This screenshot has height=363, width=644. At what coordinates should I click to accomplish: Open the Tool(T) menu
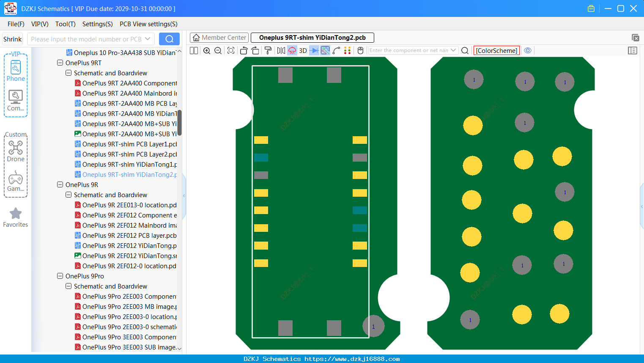pyautogui.click(x=66, y=24)
